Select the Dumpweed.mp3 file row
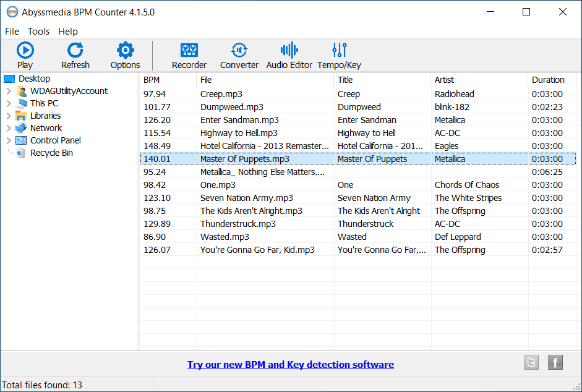Screen dimensions: 582x392 [358, 107]
